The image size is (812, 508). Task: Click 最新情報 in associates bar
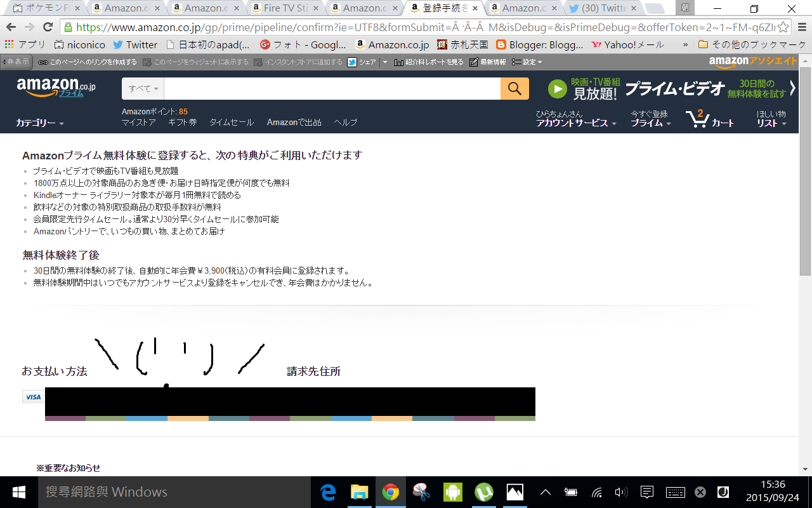[488, 62]
